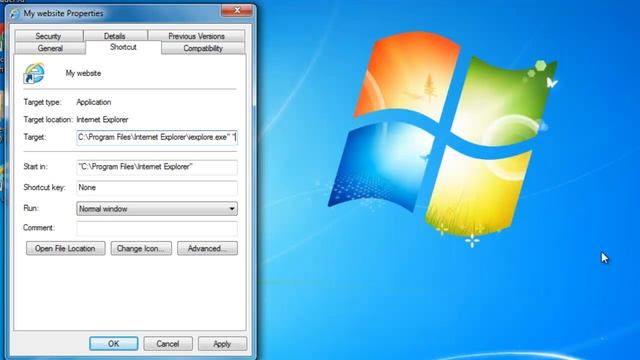Expand the Run window mode dropdown
This screenshot has height=360, width=640.
coord(157,209)
